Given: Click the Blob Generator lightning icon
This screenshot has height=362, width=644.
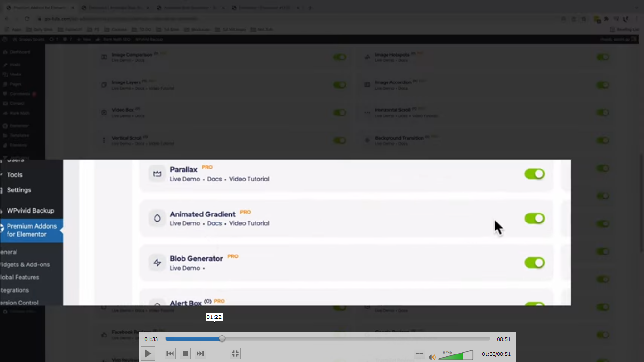Looking at the screenshot, I should [x=157, y=263].
